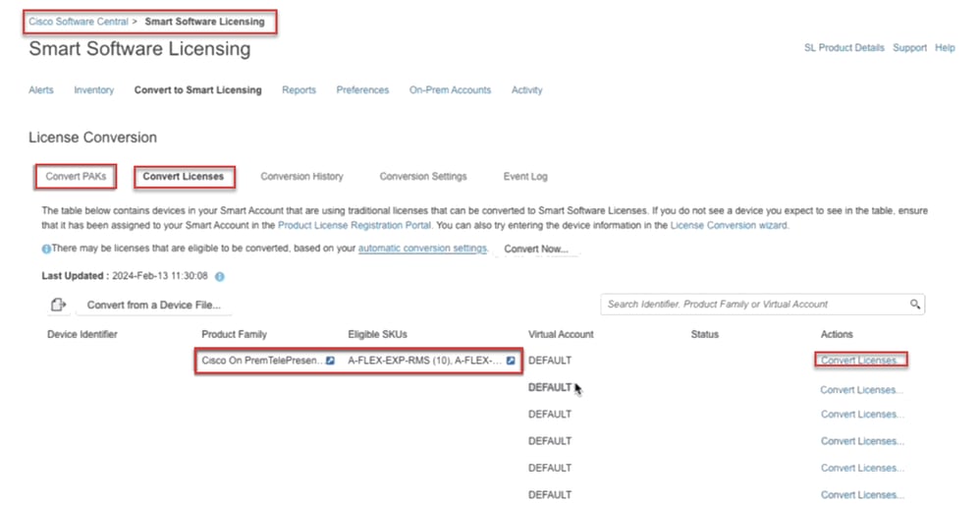Click the device file export icon

coord(58,305)
